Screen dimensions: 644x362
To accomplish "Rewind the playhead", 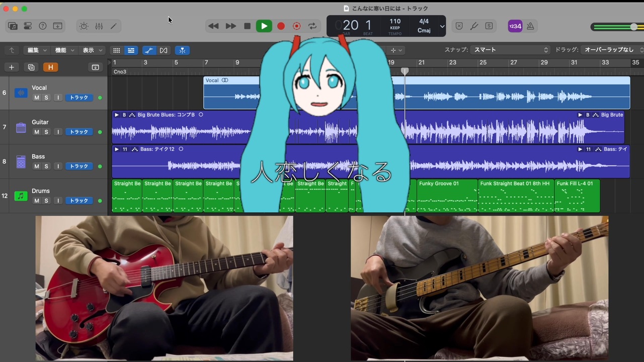I will 213,26.
